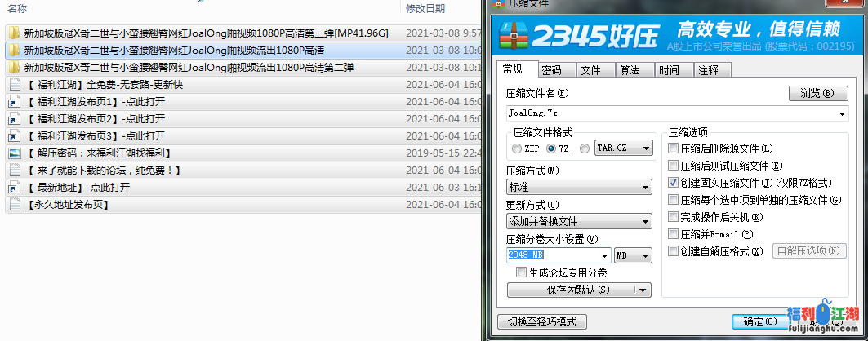Select the ZIP format radio button
868x341 pixels.
pyautogui.click(x=517, y=148)
